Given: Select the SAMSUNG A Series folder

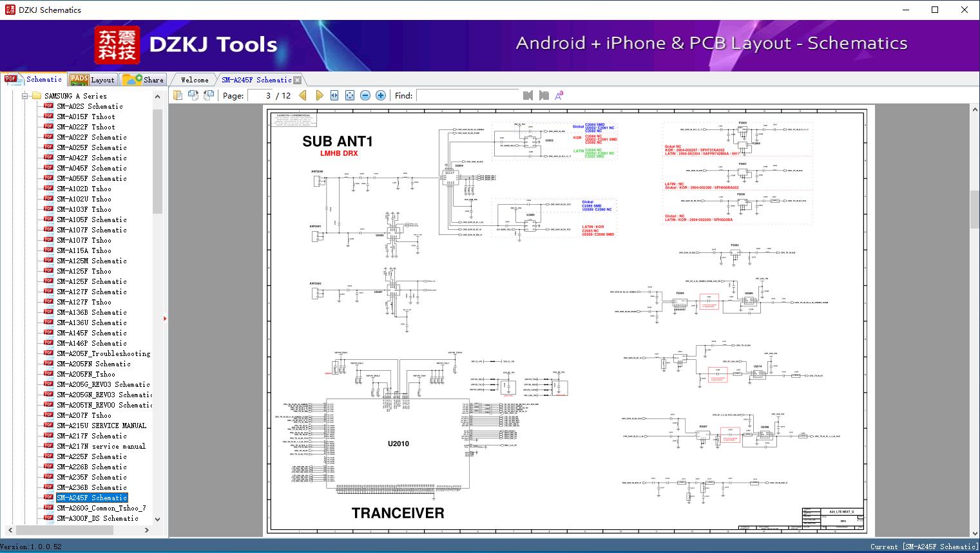Looking at the screenshot, I should [75, 96].
